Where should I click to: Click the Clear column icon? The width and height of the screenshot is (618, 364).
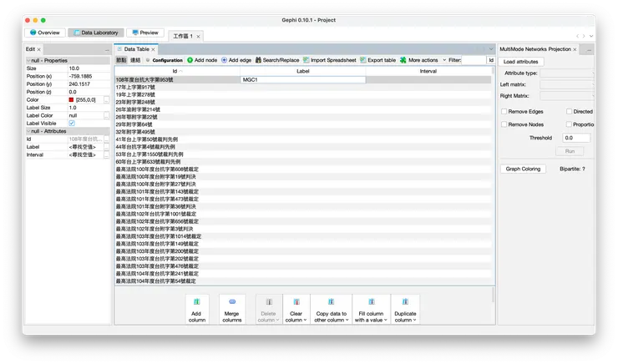pos(296,301)
